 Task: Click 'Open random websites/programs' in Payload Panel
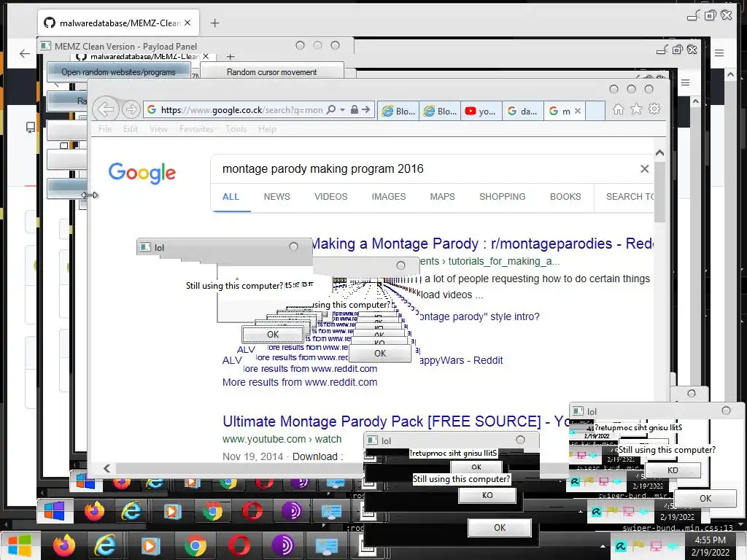pos(118,72)
